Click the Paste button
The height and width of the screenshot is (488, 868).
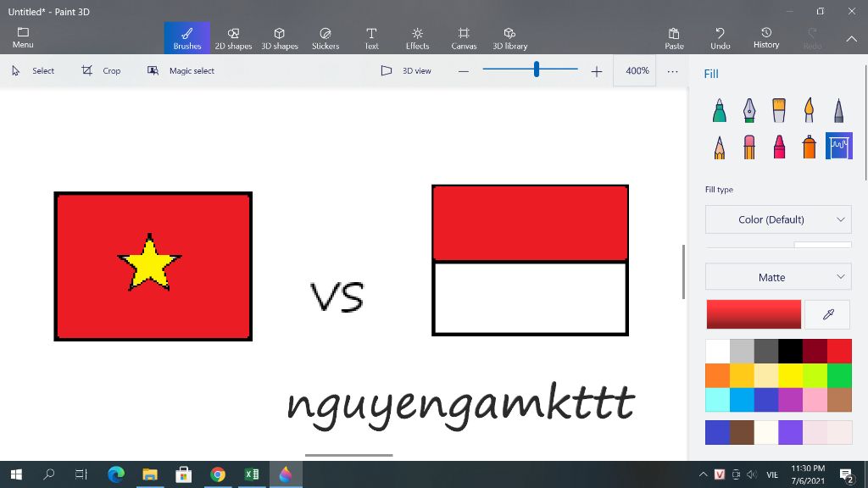pos(674,38)
